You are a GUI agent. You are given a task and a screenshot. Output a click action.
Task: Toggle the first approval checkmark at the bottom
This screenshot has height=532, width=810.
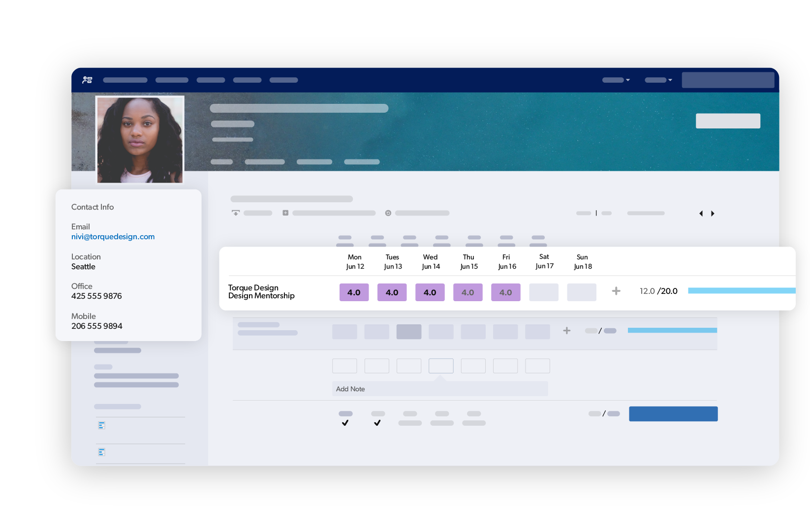tap(345, 422)
